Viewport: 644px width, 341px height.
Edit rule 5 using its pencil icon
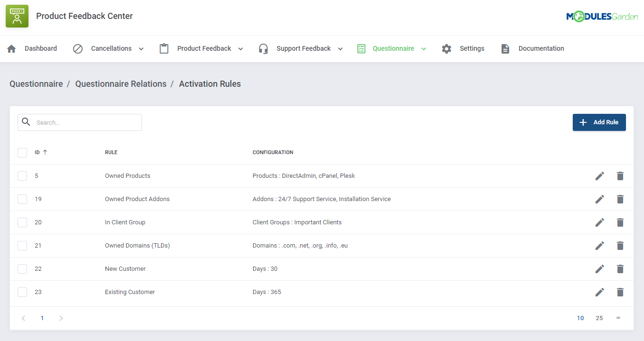[x=599, y=175]
